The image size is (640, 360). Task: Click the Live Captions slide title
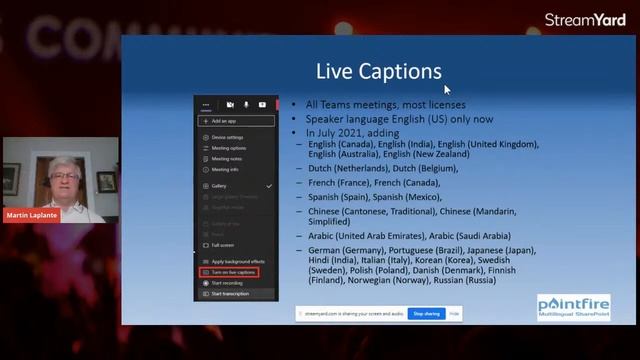click(x=379, y=71)
